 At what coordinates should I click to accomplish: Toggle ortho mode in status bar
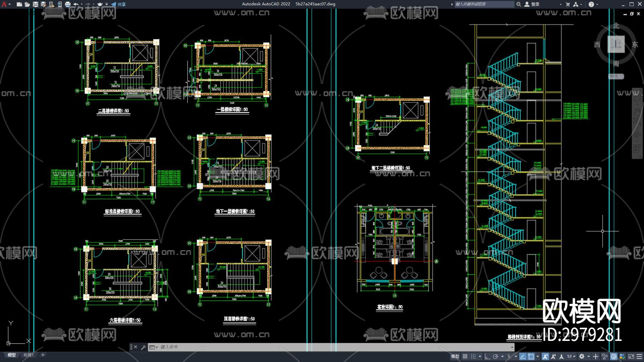487,356
